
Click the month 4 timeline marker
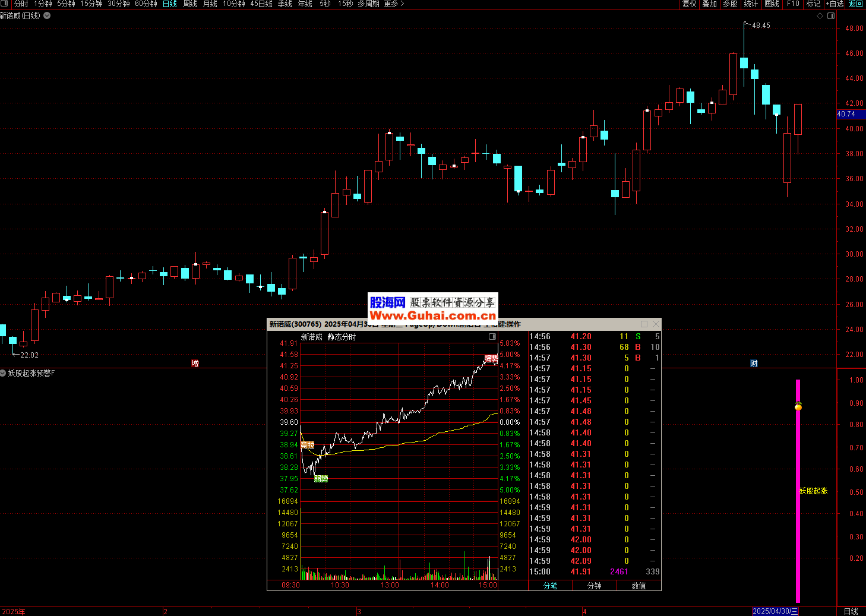(584, 612)
